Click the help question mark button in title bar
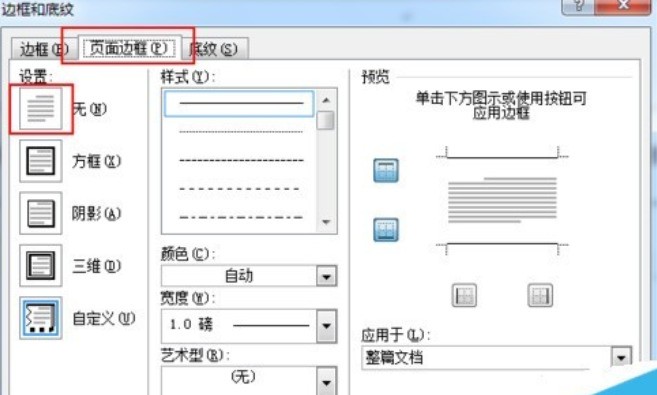657x395 pixels. point(578,6)
